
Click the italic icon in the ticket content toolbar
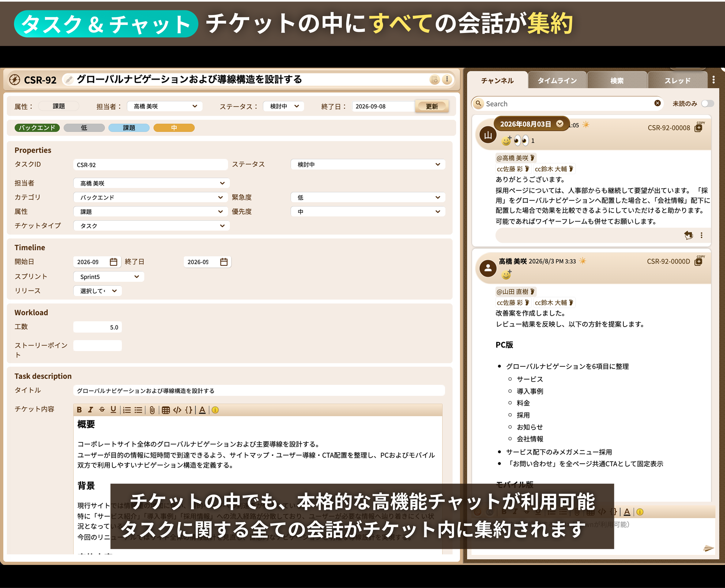pyautogui.click(x=90, y=410)
